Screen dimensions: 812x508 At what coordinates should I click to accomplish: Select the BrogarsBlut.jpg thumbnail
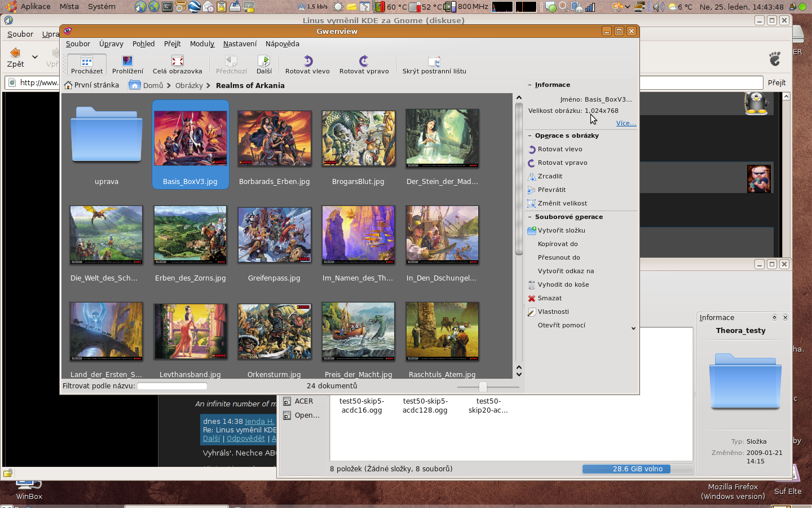(358, 145)
